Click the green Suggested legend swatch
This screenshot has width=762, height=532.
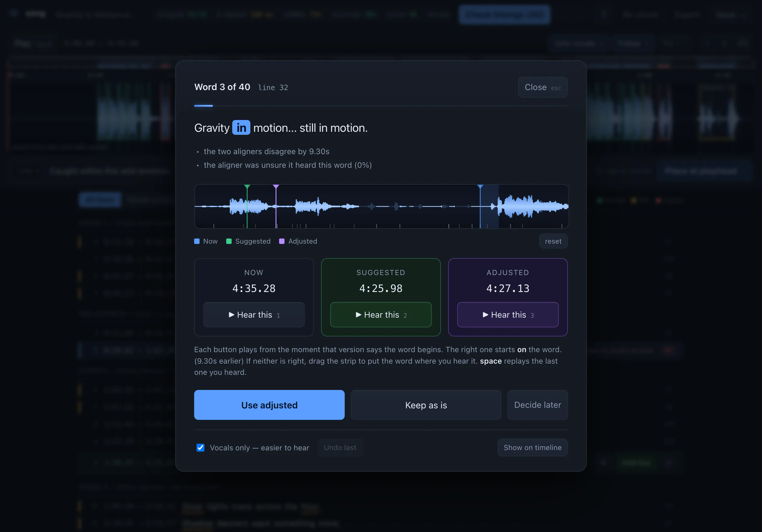point(229,241)
